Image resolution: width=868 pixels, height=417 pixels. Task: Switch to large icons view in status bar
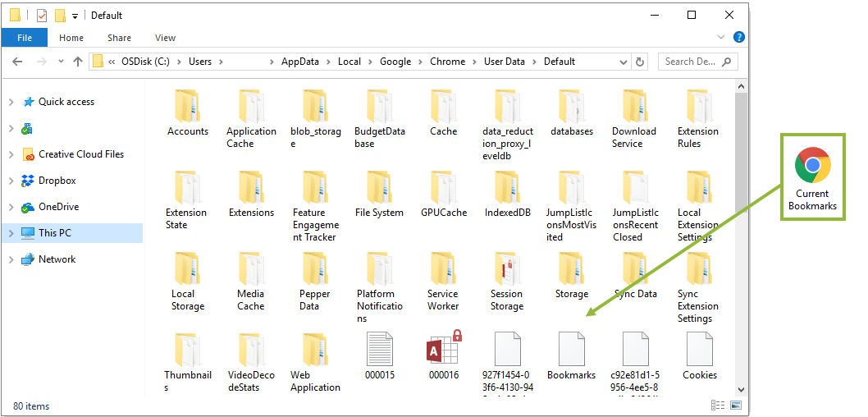(735, 406)
